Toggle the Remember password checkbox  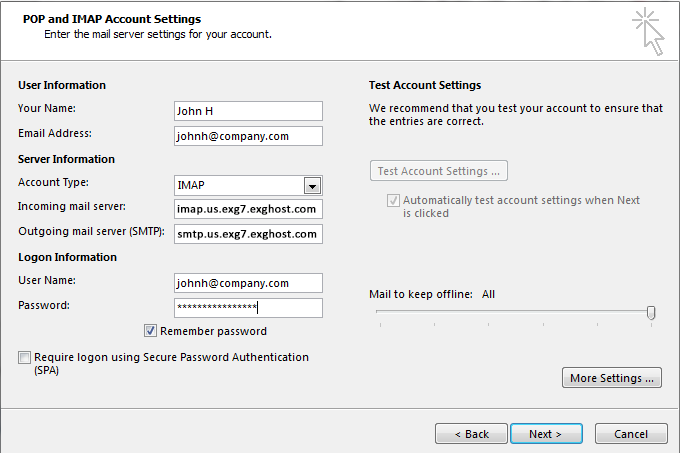coord(151,331)
